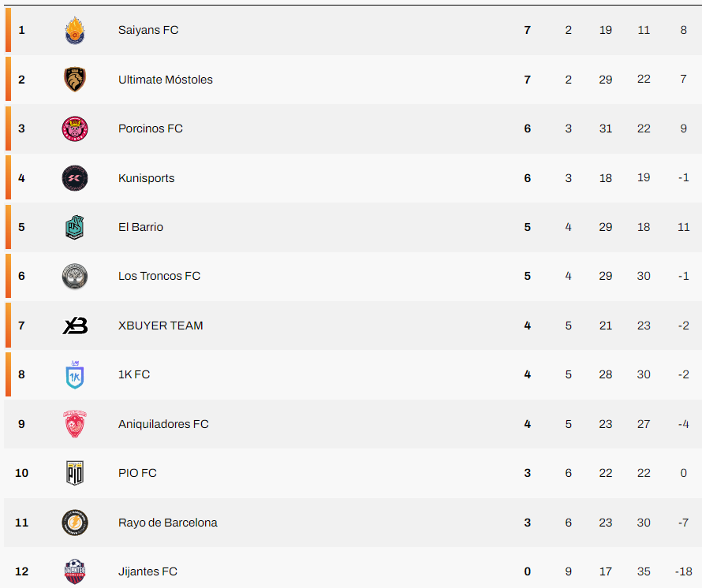Click the Los Troncos FC tree crest
702x588 pixels.
pos(76,276)
